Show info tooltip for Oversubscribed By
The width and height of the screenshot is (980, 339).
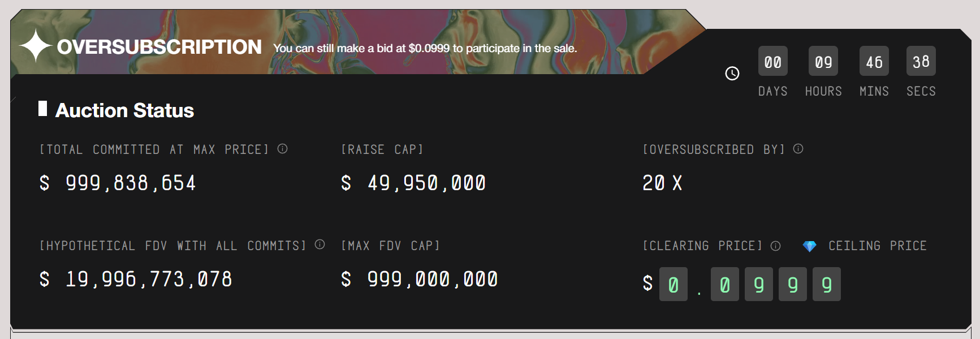click(798, 149)
